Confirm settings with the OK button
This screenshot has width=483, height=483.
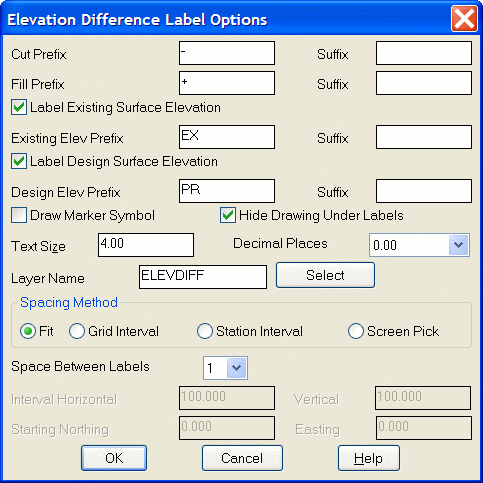pos(114,458)
